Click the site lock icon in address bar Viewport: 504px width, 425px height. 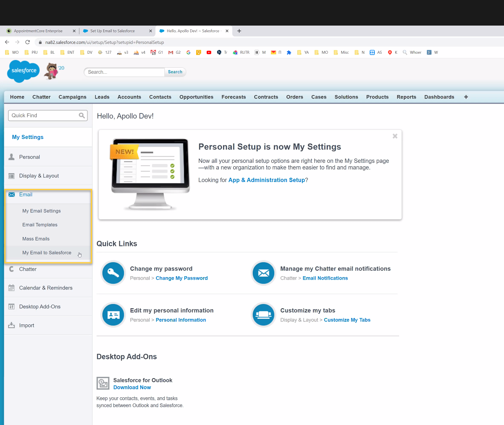coord(40,42)
